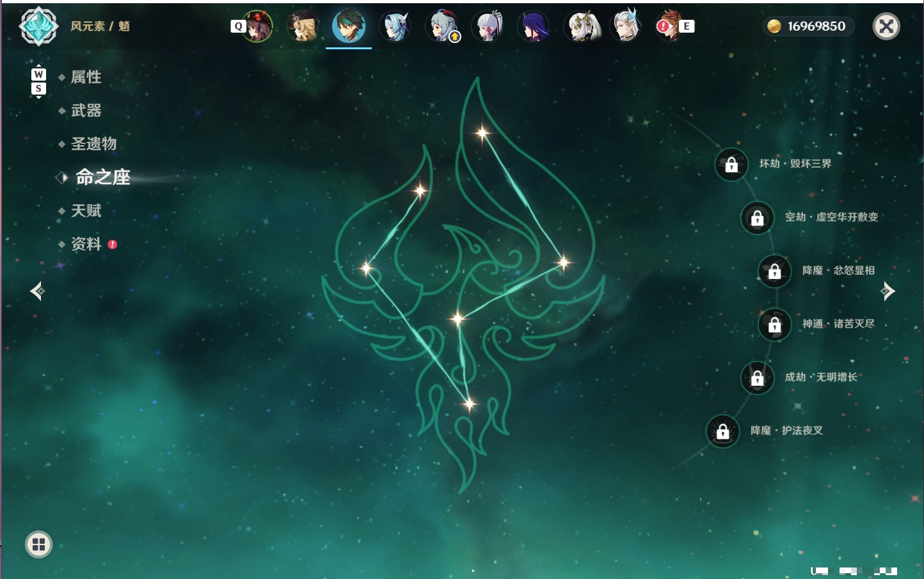
Task: Go to next character with right arrow
Action: point(888,291)
